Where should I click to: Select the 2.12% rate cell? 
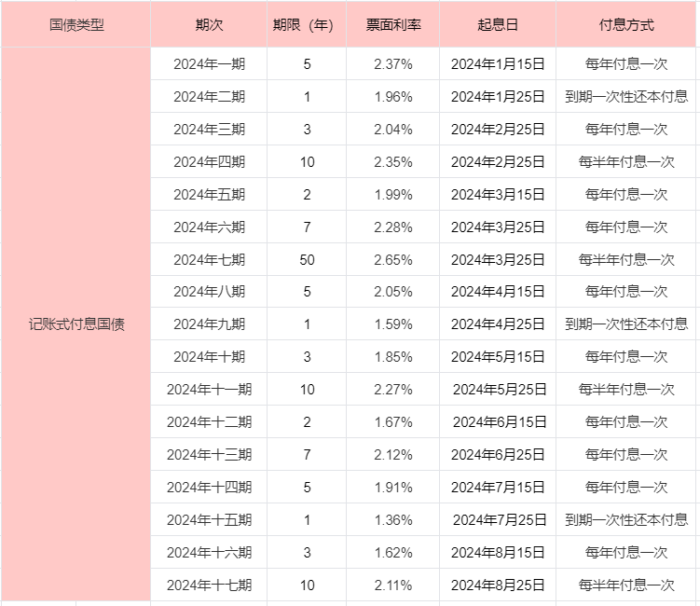click(392, 454)
